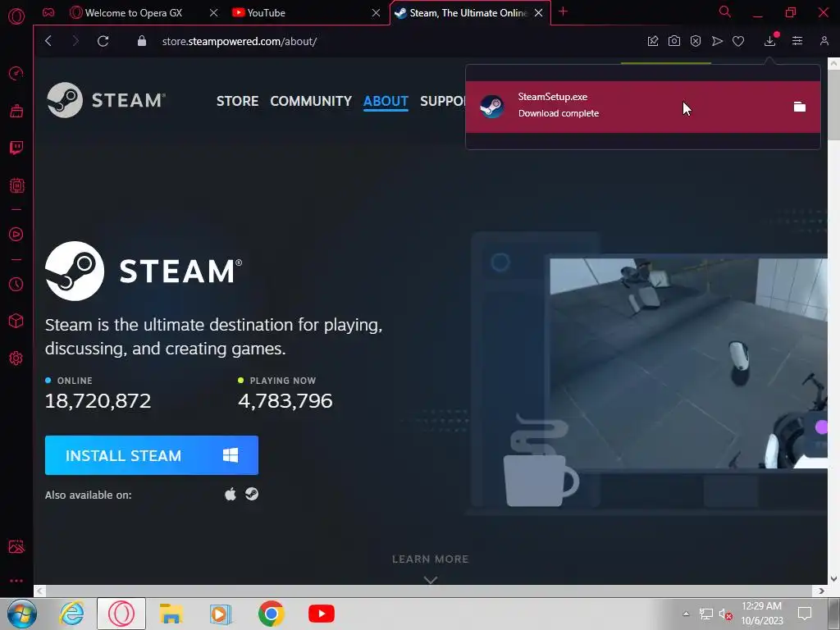Open YouTube app from taskbar
This screenshot has width=840, height=630.
tap(322, 614)
